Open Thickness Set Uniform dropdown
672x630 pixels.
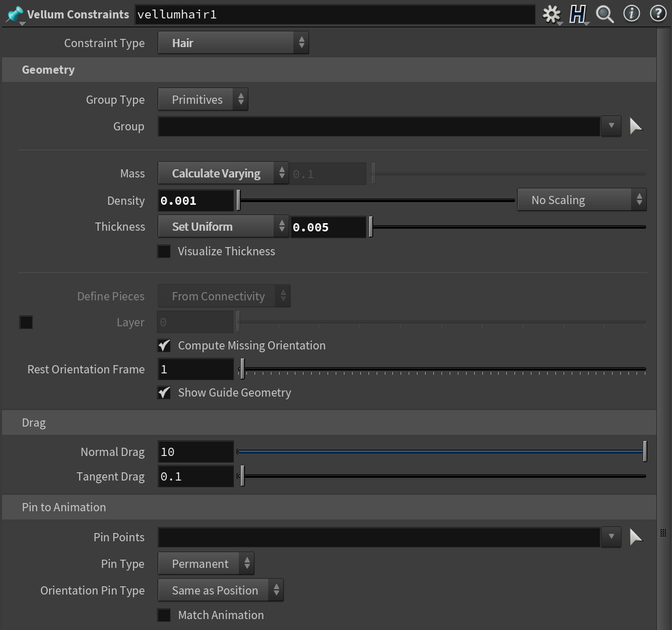coord(223,227)
